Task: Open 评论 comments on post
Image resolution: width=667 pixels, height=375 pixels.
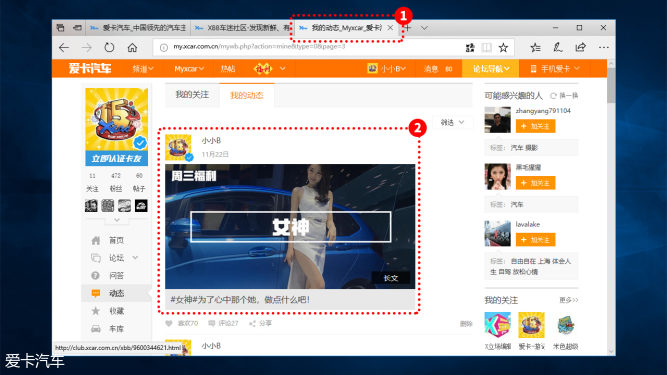Action: tap(223, 324)
